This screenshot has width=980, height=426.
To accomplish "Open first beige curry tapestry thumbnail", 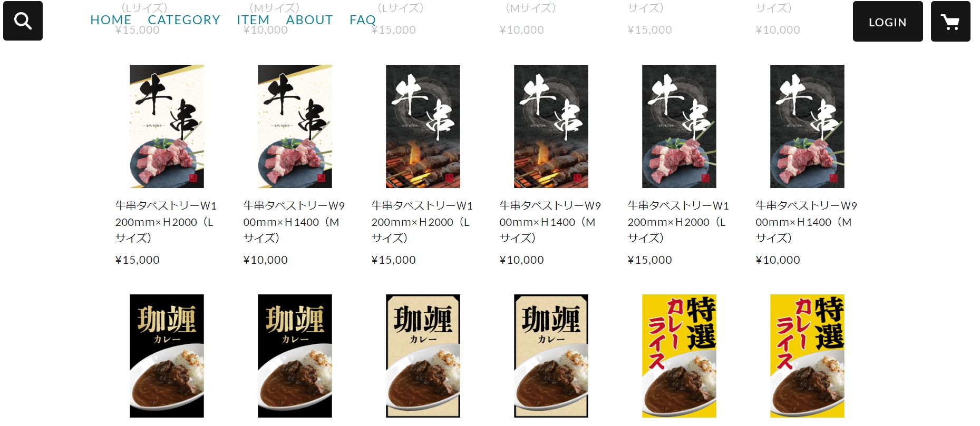I will tap(423, 356).
